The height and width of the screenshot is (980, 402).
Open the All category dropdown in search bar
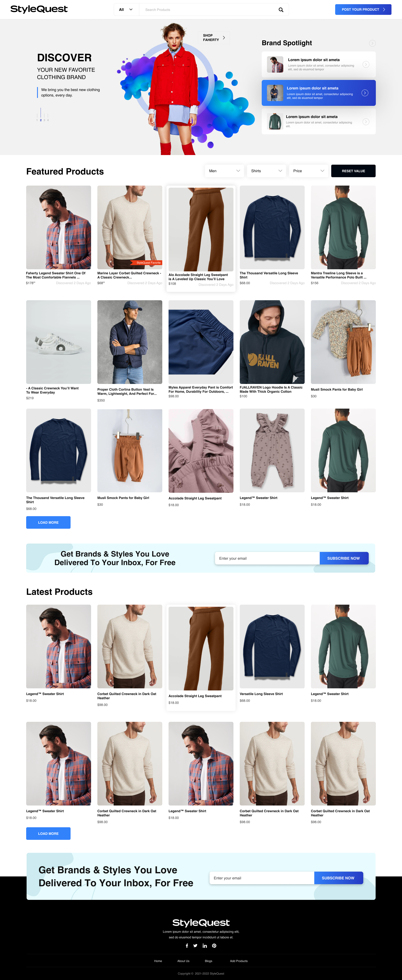click(x=126, y=9)
